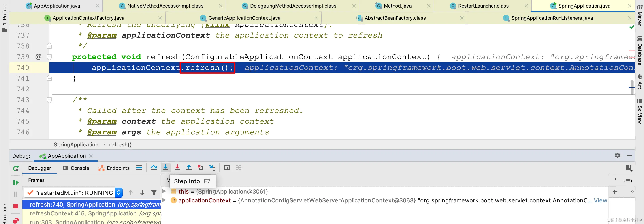Add a new watch with the plus icon
The height and width of the screenshot is (224, 644).
pos(615,192)
